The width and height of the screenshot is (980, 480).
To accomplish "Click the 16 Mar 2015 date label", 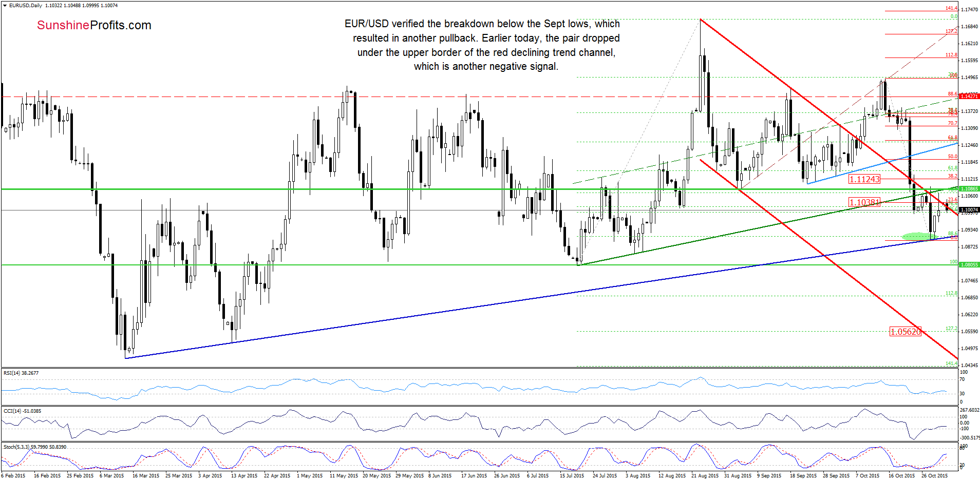I will 145,475.
